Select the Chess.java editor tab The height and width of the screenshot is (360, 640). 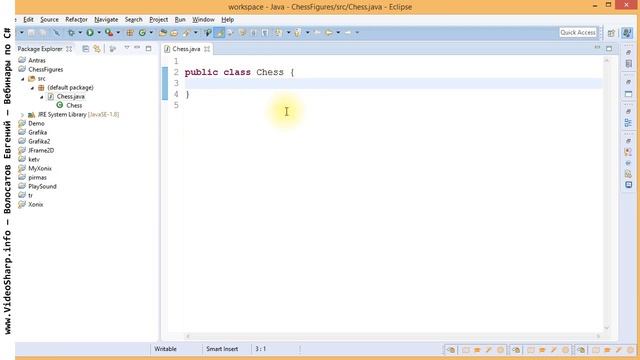point(186,49)
